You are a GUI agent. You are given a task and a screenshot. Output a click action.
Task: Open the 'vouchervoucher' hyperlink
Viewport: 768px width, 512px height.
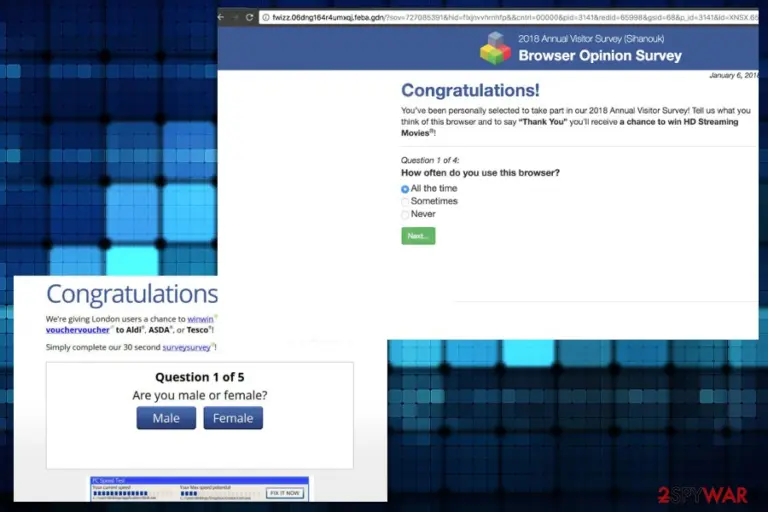tap(77, 330)
